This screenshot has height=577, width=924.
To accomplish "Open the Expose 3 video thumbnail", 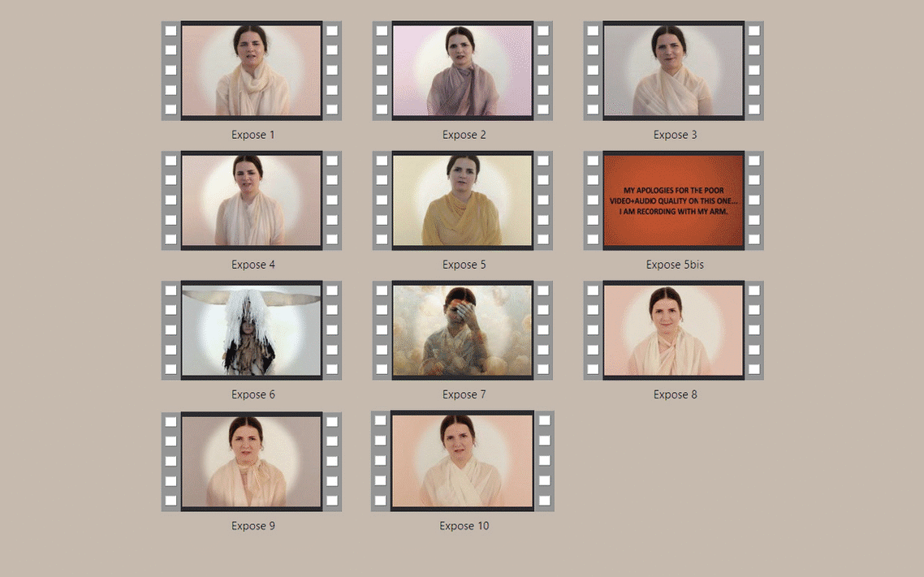I will 674,71.
